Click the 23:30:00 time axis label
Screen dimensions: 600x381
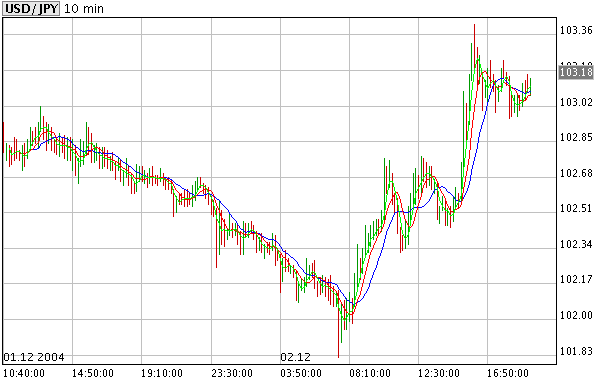coord(232,373)
